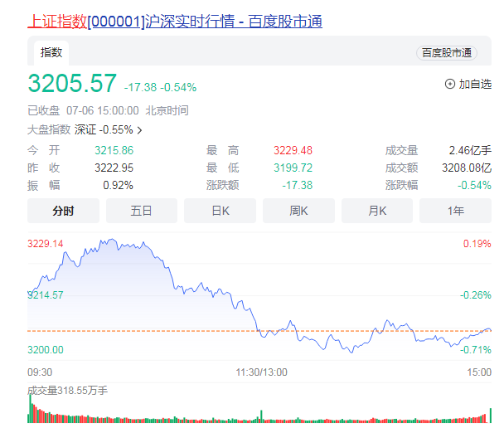This screenshot has width=504, height=428.
Task: Show the 周K weekly chart
Action: (x=298, y=212)
